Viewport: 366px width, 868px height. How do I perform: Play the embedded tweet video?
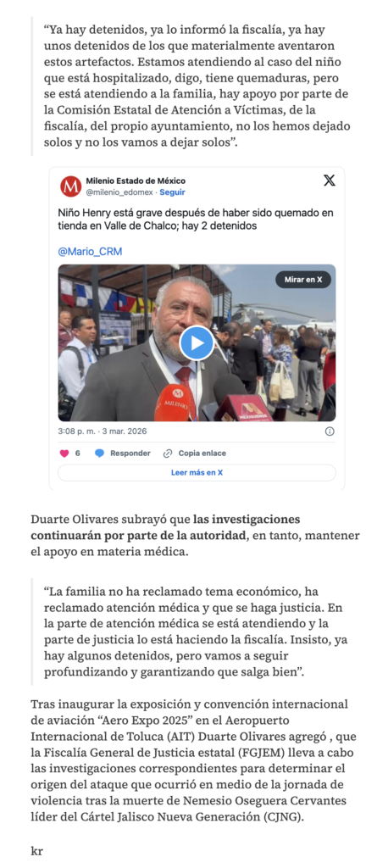pyautogui.click(x=197, y=342)
